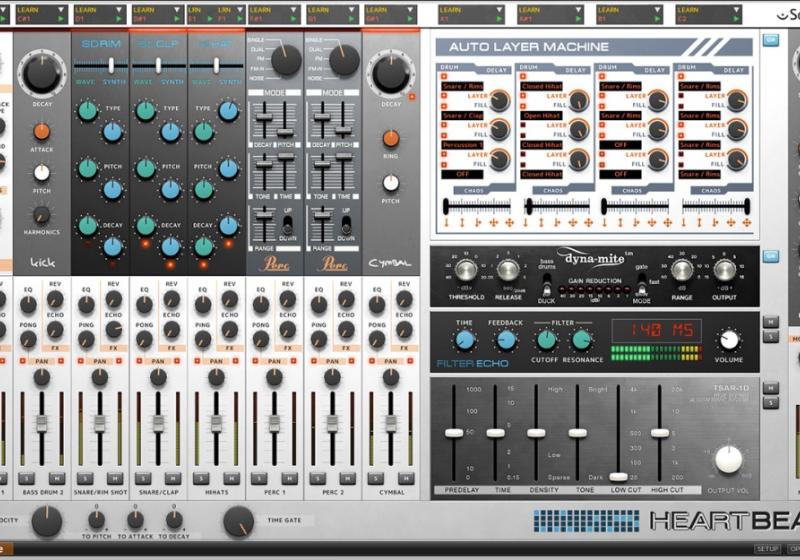Click the Time Gate knob
This screenshot has height=560, width=800.
(x=238, y=521)
